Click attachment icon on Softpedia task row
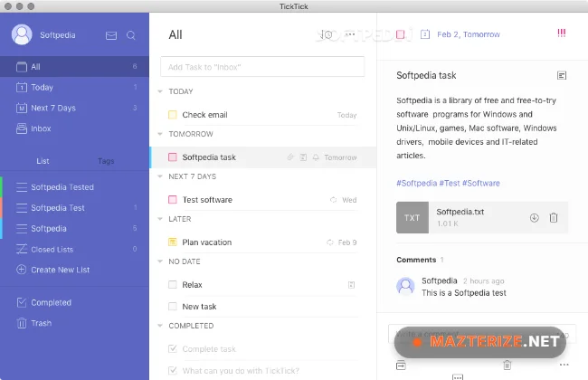 [x=290, y=157]
